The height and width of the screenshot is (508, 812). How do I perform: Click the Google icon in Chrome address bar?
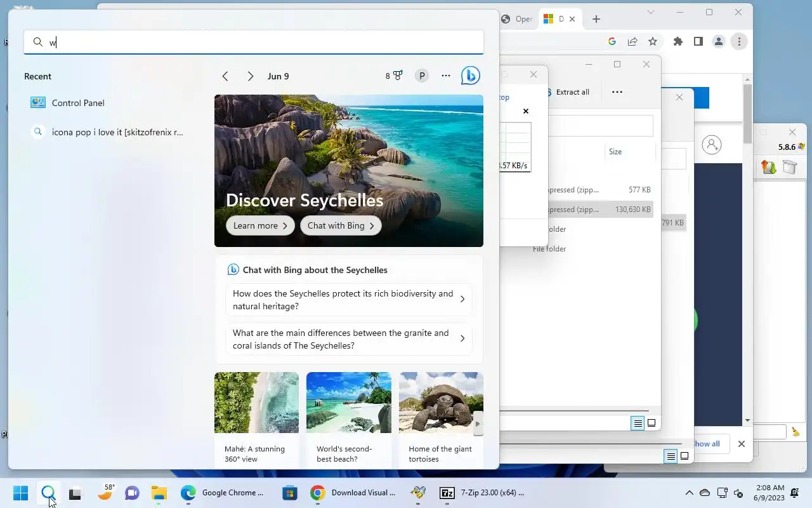(x=612, y=41)
